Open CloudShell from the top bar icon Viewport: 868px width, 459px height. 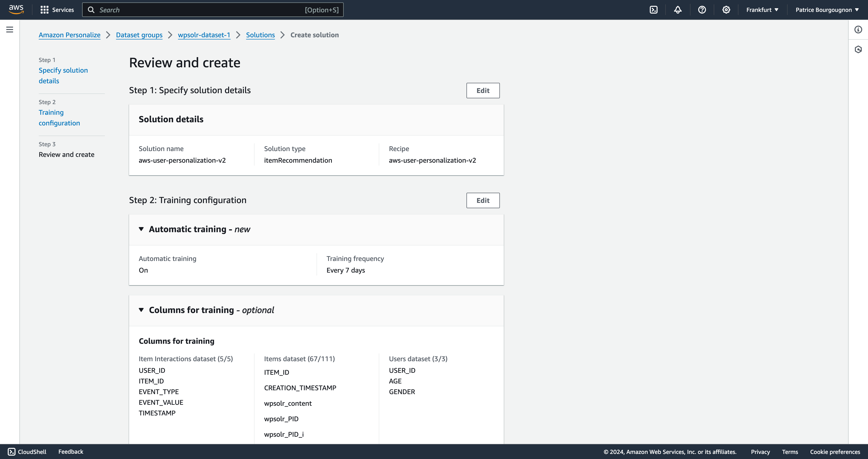pyautogui.click(x=653, y=10)
